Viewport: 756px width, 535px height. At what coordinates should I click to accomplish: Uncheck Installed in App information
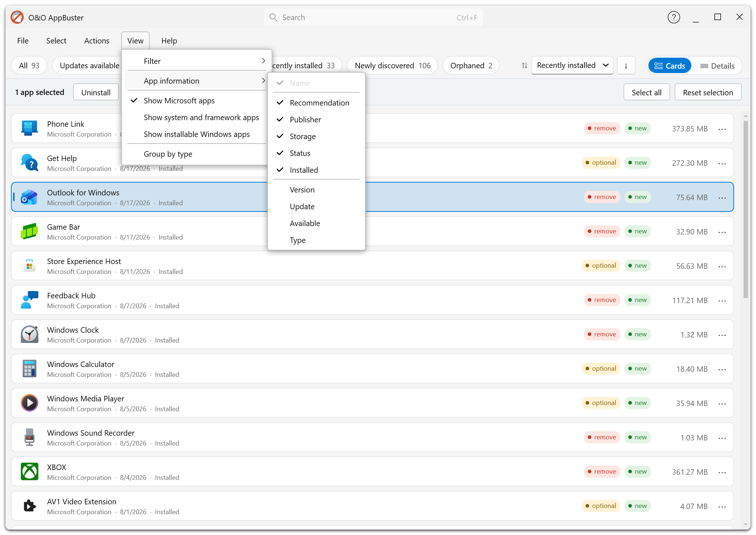click(316, 170)
